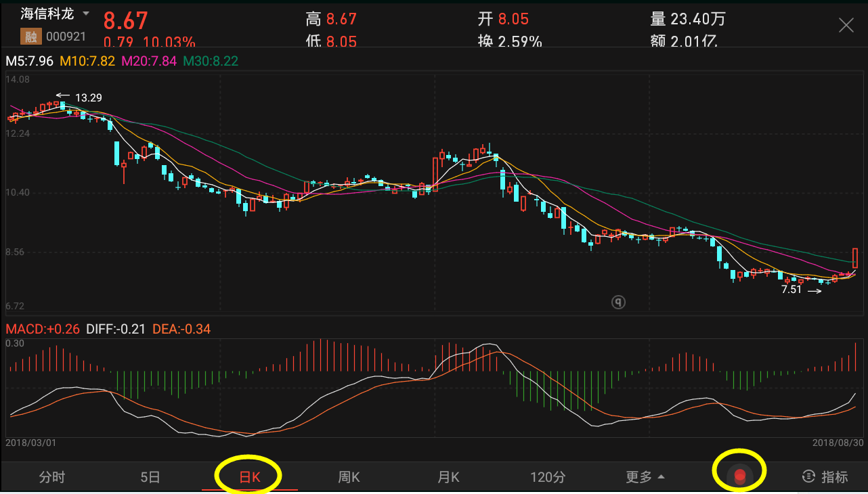Image resolution: width=868 pixels, height=494 pixels.
Task: Click the end date 2018/08/30
Action: [x=837, y=443]
